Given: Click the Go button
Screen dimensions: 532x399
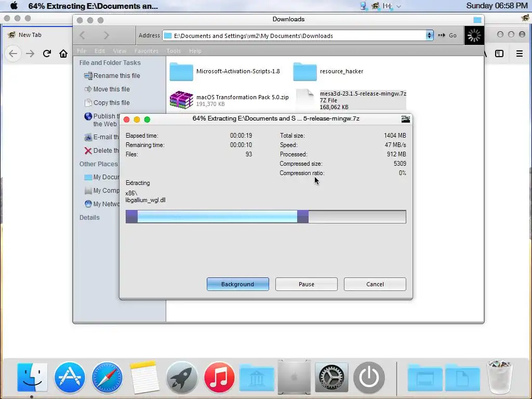Looking at the screenshot, I should pos(447,35).
